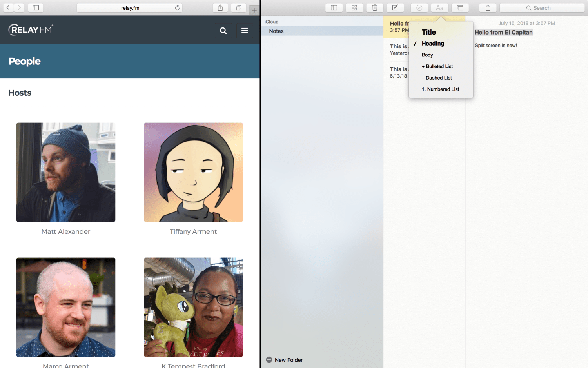Reload the relay.fm page
The width and height of the screenshot is (588, 368).
coord(178,8)
